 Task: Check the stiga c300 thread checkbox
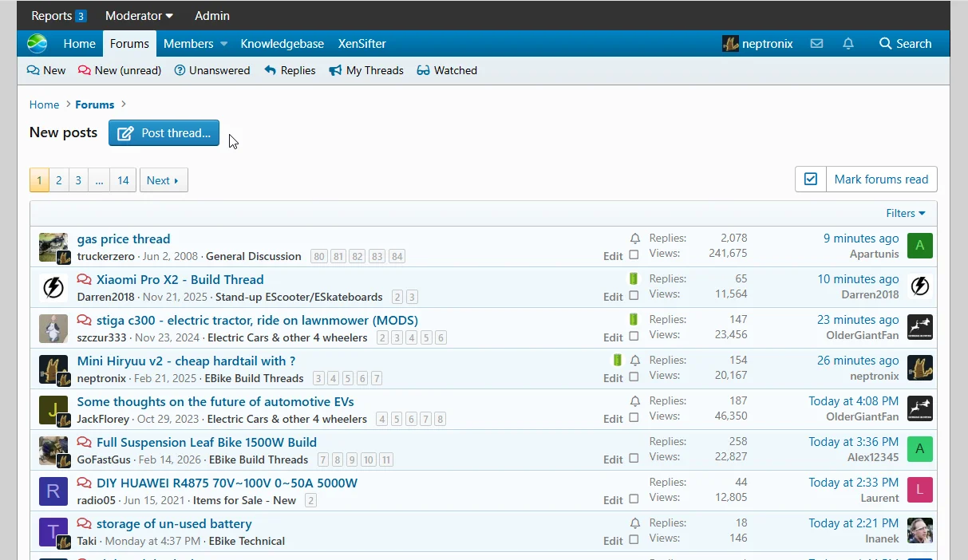[x=634, y=337]
